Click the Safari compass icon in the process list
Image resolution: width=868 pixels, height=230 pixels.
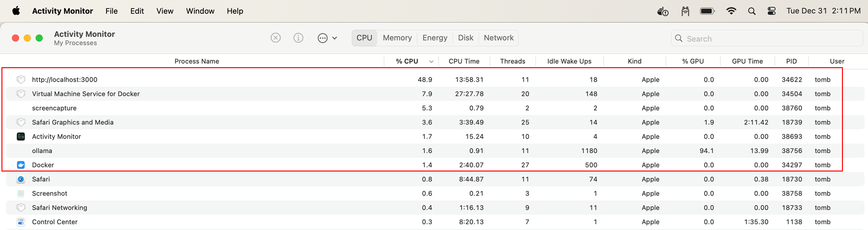[x=21, y=179]
